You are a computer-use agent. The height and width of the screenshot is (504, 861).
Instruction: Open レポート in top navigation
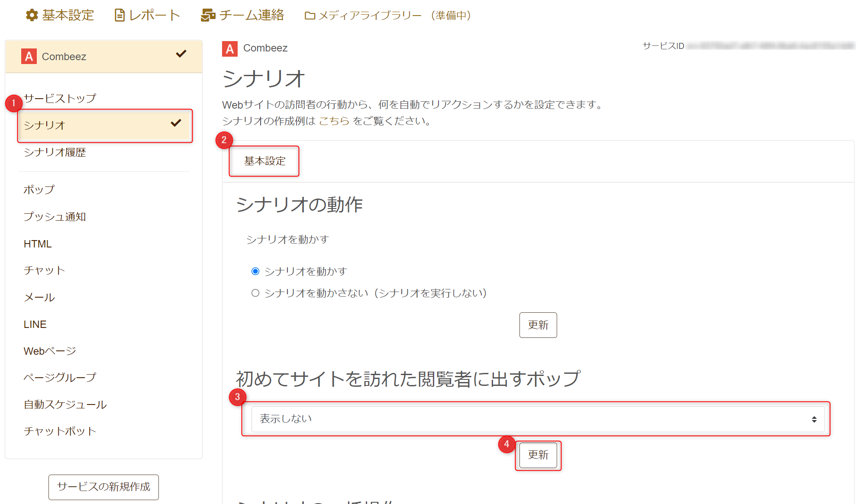coord(148,15)
